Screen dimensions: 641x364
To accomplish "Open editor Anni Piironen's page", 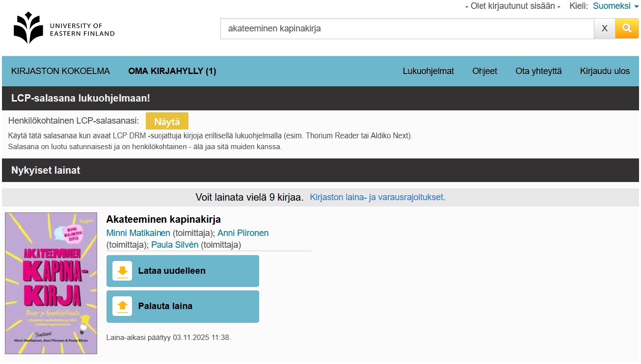I will pos(243,233).
